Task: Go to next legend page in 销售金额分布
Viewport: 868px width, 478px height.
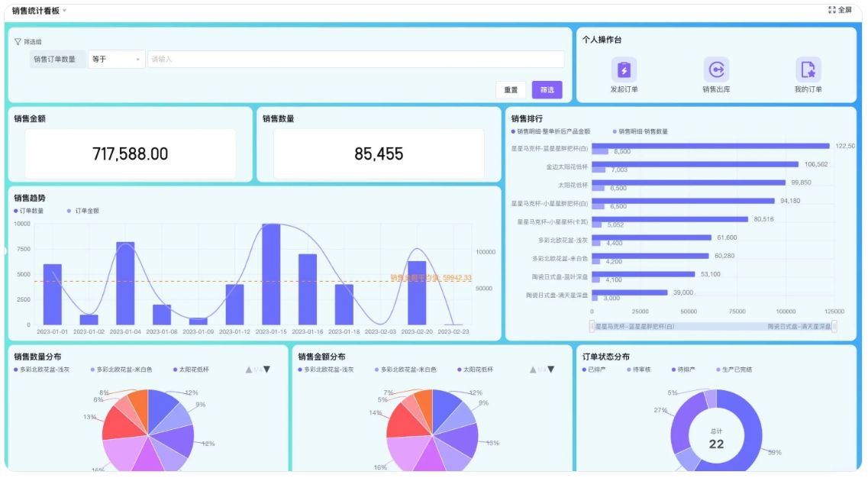Action: 550,370
